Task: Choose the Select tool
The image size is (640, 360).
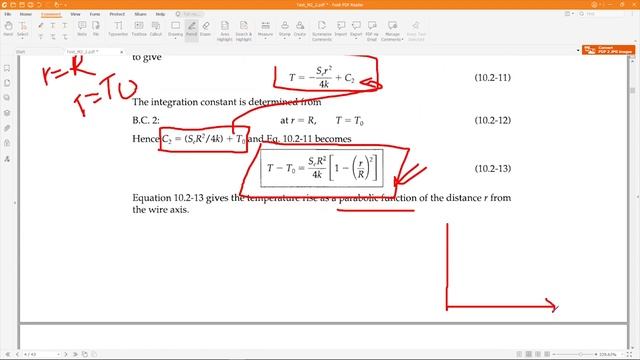Action: [22, 28]
